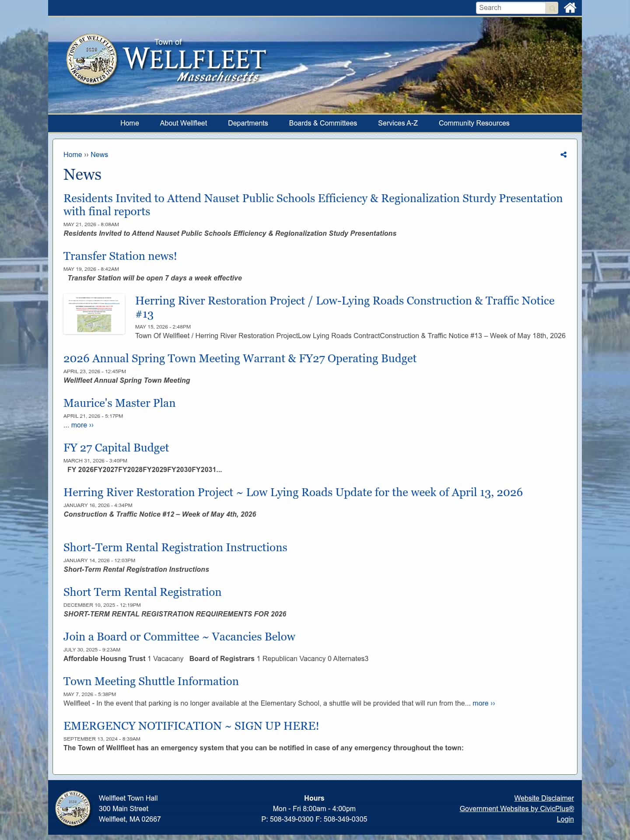630x840 pixels.
Task: Open FY 27 Capital Budget article
Action: (116, 448)
